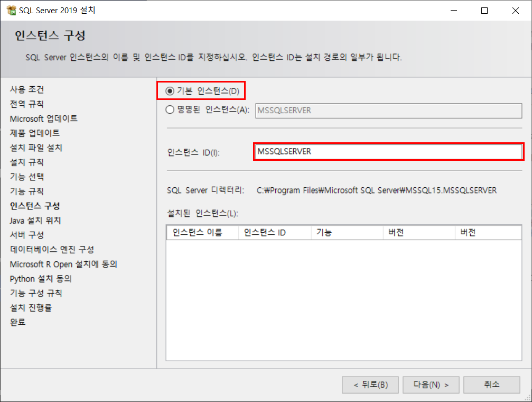Click the < 뒤로(B) button

click(x=370, y=385)
